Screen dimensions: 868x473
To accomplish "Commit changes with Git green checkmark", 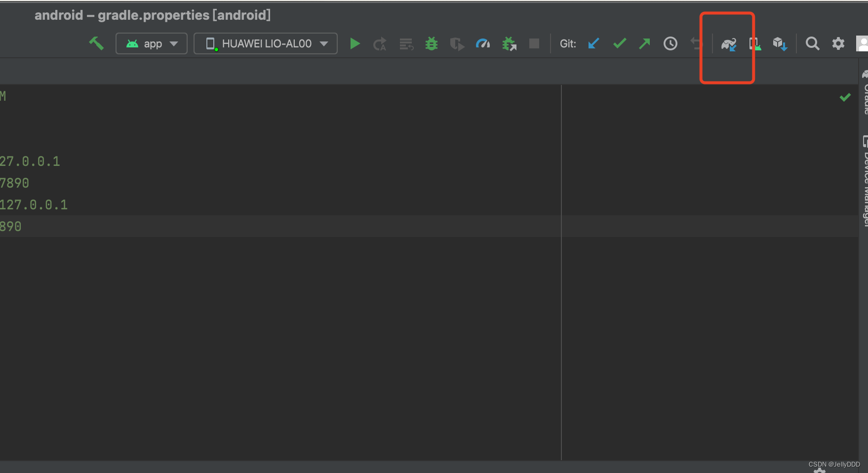I will (x=620, y=43).
